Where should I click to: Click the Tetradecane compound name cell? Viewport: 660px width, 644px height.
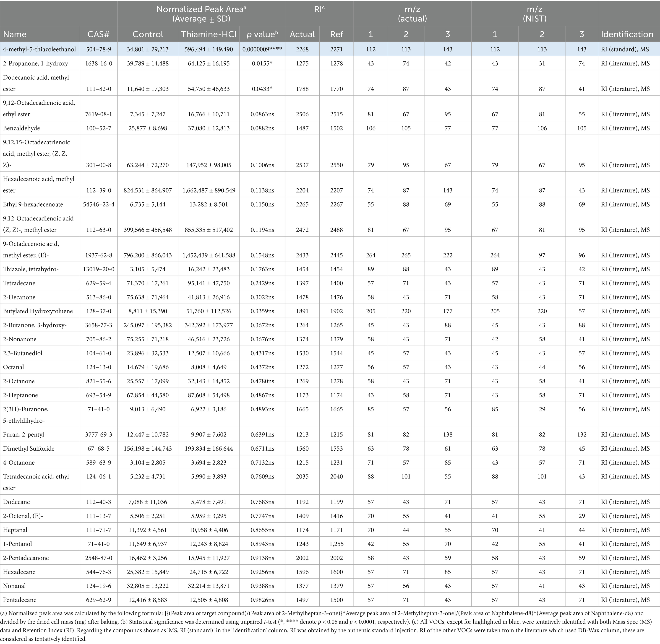[x=19, y=283]
